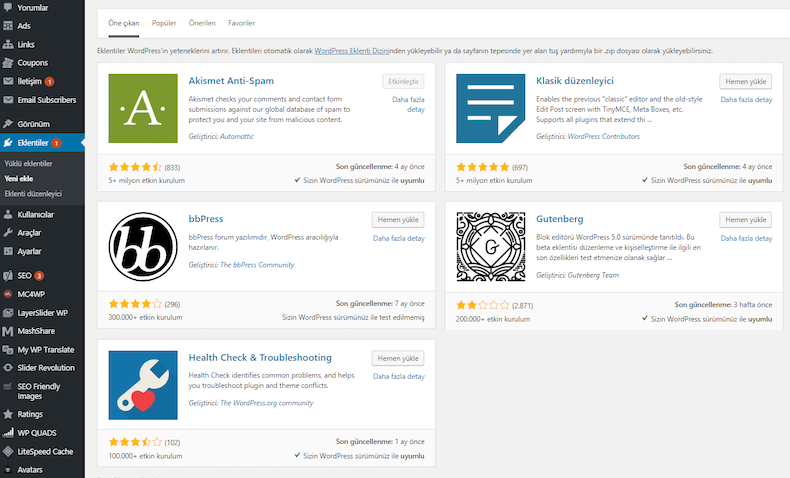The image size is (790, 478).
Task: Open Daha fazla detay for Gutenberg
Action: 746,238
